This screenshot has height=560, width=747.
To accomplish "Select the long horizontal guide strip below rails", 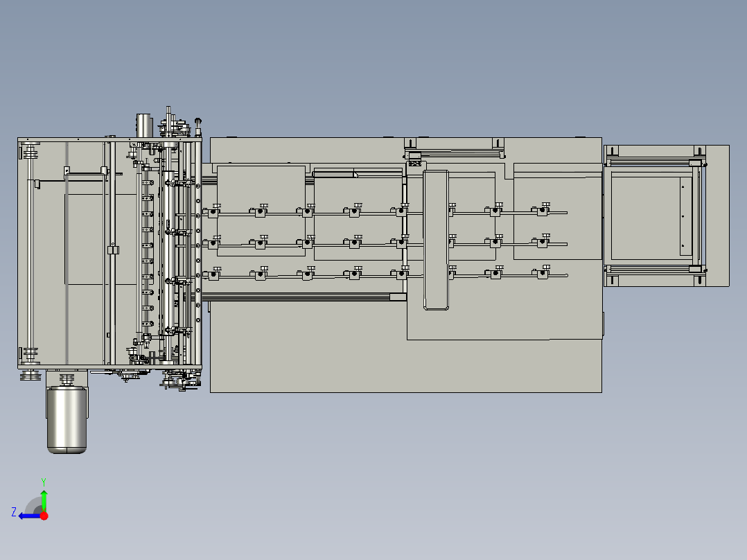I will tap(304, 297).
